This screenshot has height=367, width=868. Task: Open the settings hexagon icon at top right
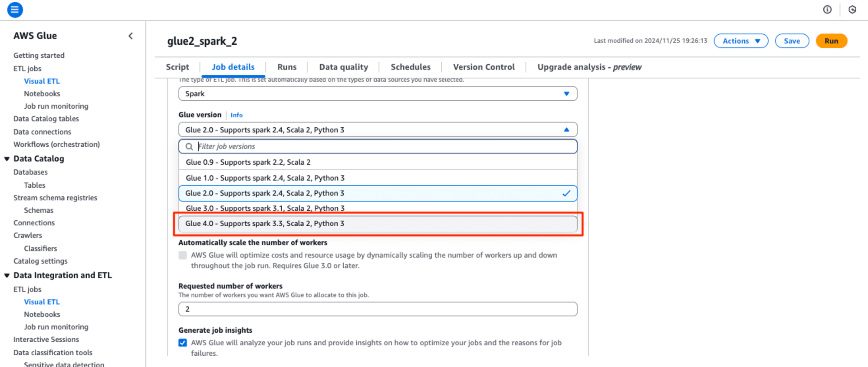[x=852, y=10]
